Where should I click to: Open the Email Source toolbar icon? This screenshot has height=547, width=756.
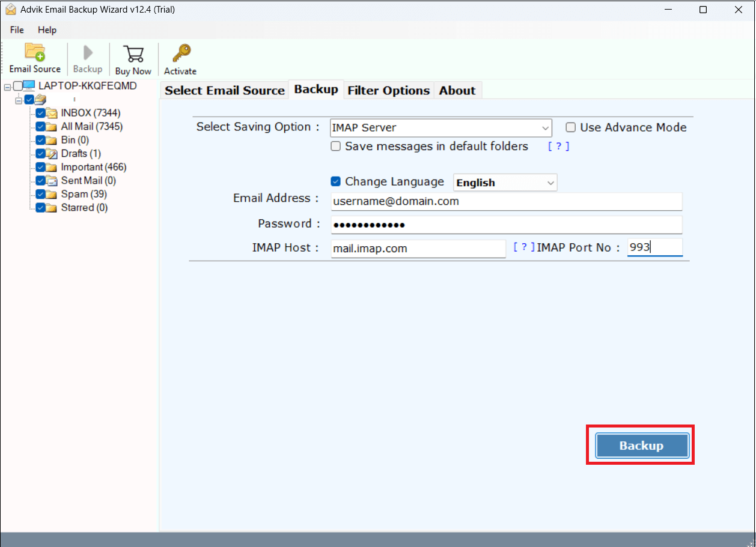click(35, 52)
